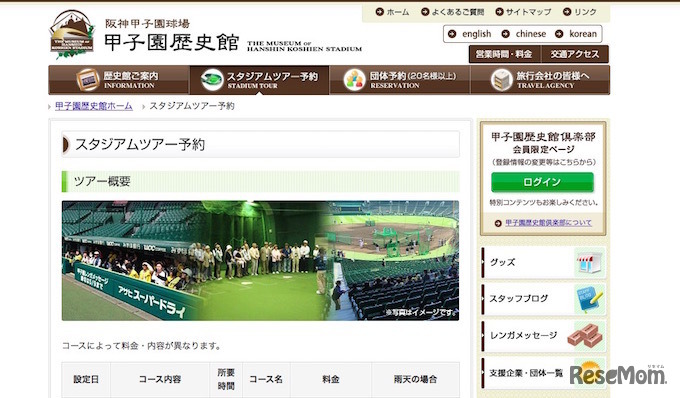
Task: Click the スタジアムツアー予約 page heading
Action: (x=140, y=144)
